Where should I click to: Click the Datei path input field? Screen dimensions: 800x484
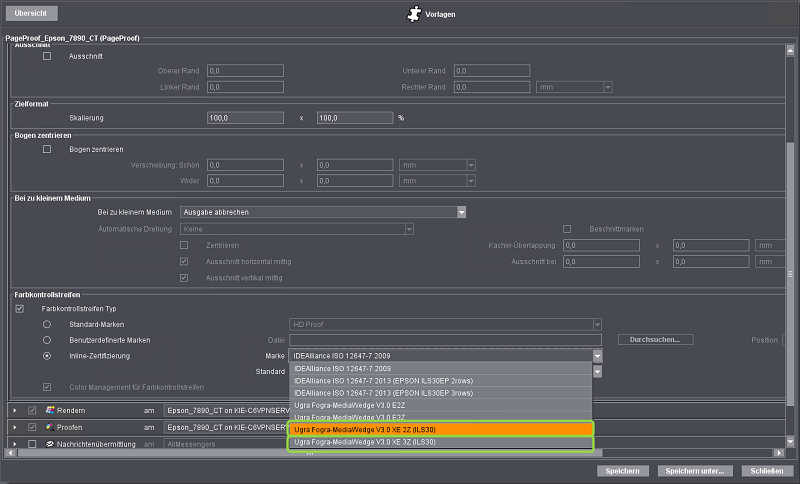445,340
